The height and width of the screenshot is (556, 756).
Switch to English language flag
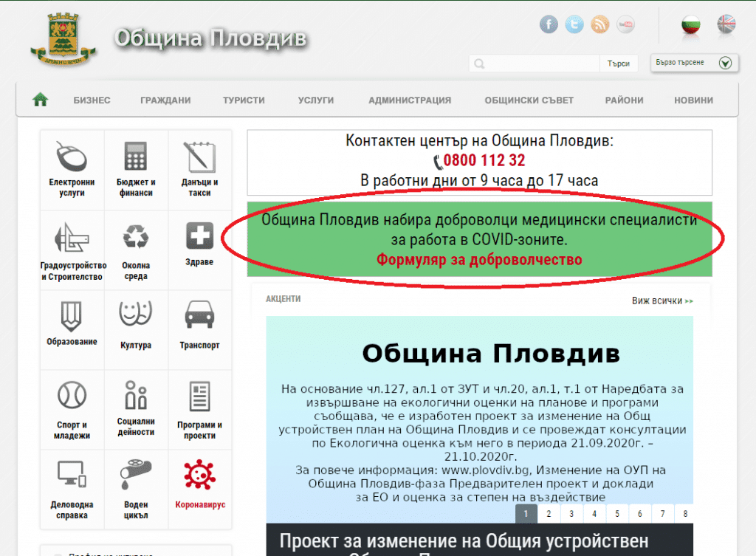pyautogui.click(x=726, y=25)
